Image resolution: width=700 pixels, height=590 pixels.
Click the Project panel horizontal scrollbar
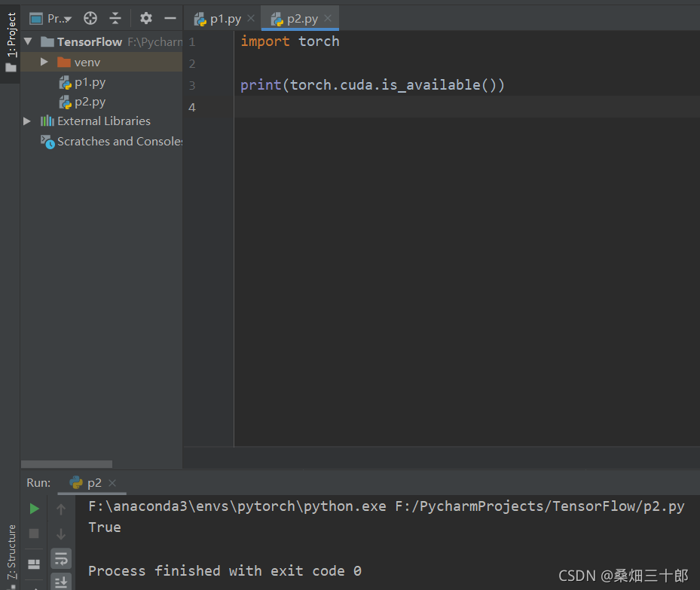pyautogui.click(x=66, y=463)
